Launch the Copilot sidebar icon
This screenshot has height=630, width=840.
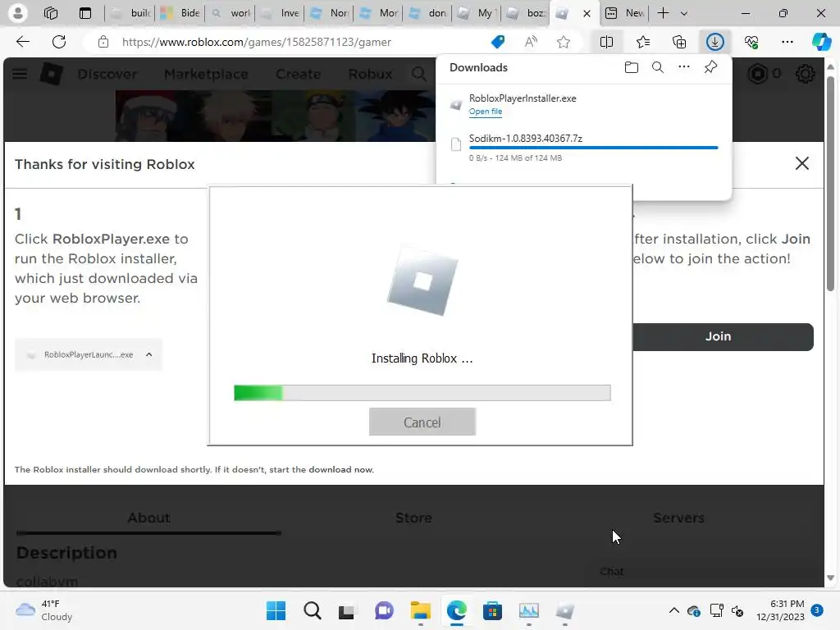tap(821, 42)
